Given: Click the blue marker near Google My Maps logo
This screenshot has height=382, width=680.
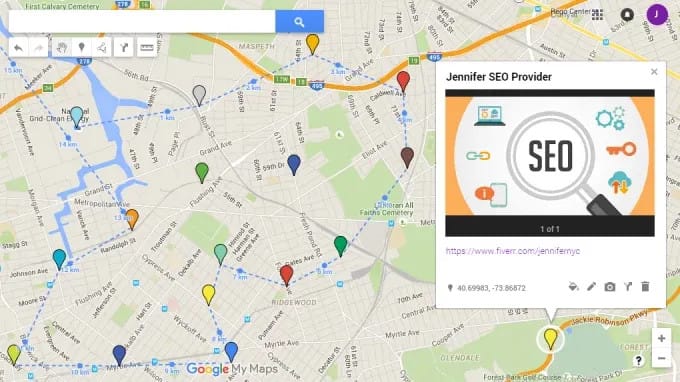Looking at the screenshot, I should pos(231,352).
